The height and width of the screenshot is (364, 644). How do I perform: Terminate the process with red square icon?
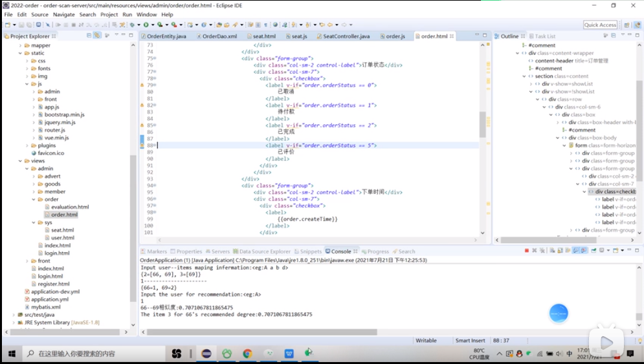[x=527, y=250]
